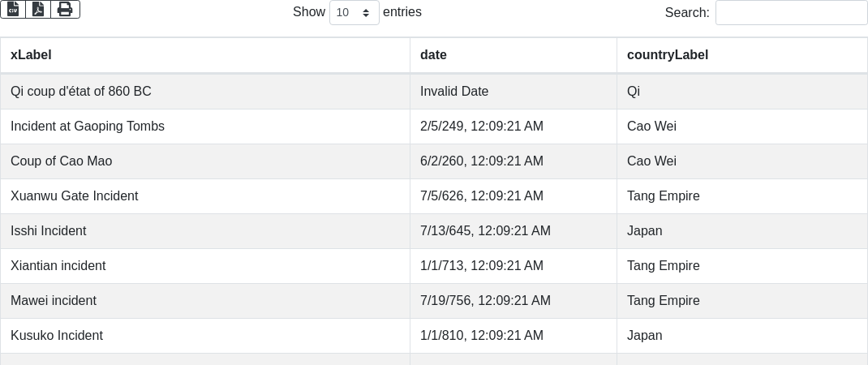
Task: Sort by the countryLabel column header
Action: point(667,55)
